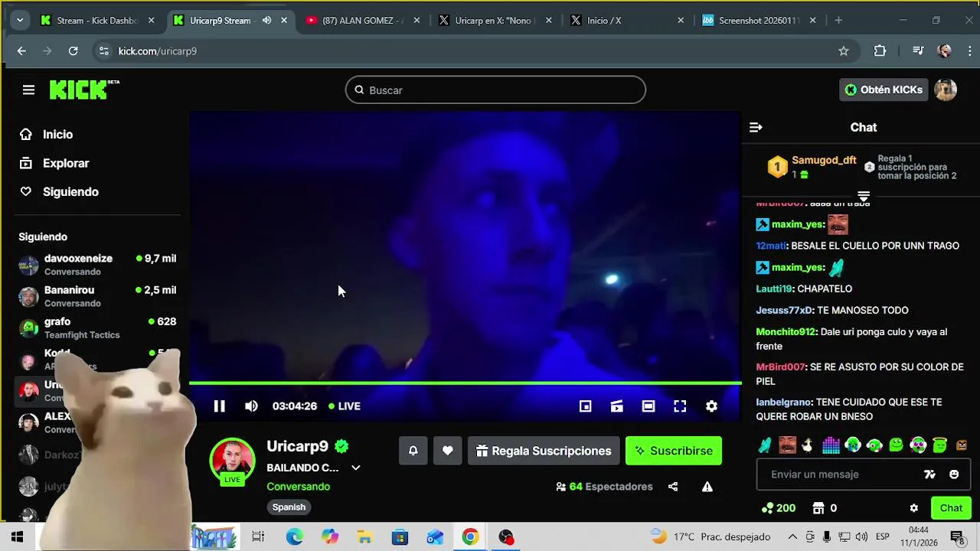
Task: Open 7TV emote menu in chat
Action: (x=929, y=474)
